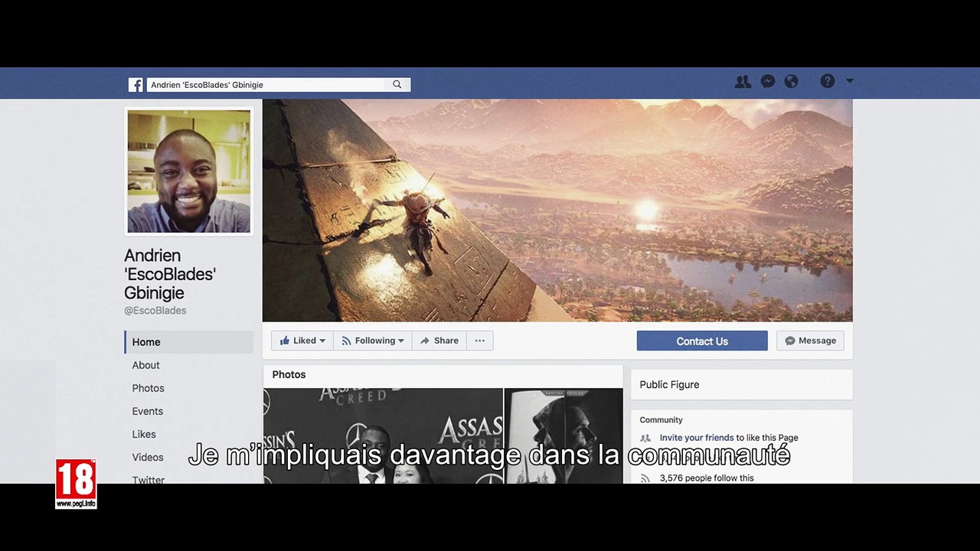The width and height of the screenshot is (980, 551).
Task: Open Messenger icon in top bar
Action: [768, 82]
